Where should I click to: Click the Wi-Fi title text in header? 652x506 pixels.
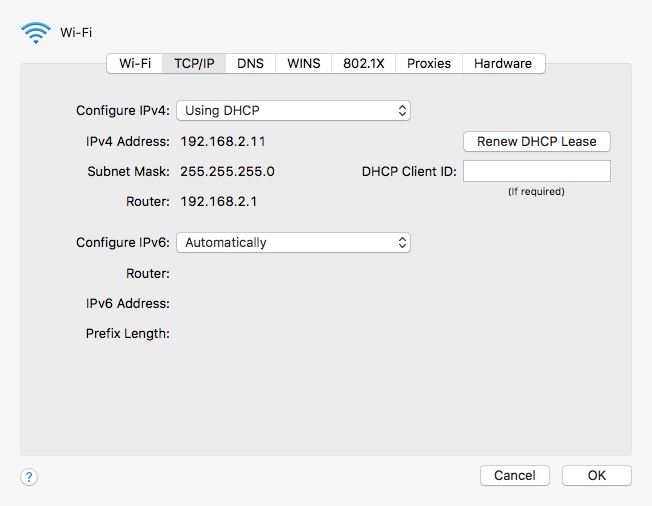76,33
